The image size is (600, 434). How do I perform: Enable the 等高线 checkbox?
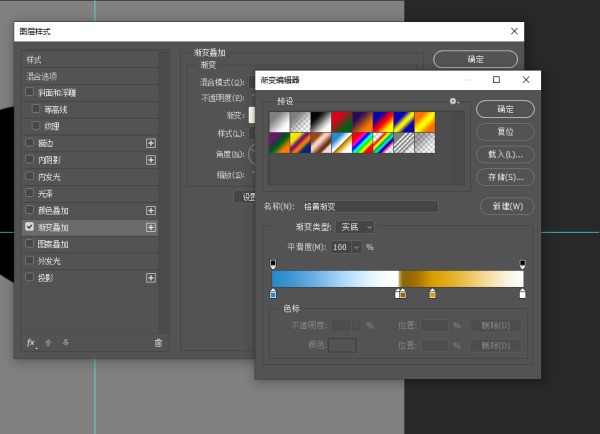coord(36,109)
